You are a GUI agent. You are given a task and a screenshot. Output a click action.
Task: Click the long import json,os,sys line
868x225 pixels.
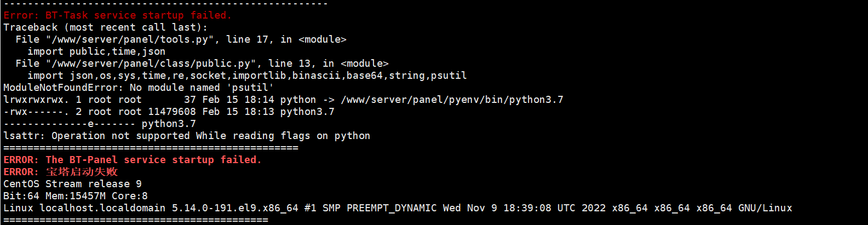pos(247,76)
